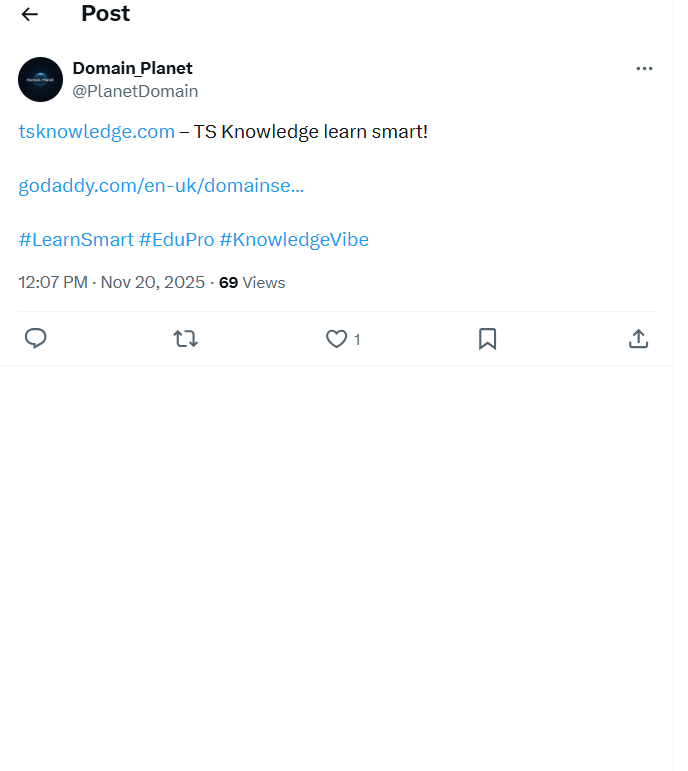
Task: Share the post via the share icon
Action: (638, 339)
